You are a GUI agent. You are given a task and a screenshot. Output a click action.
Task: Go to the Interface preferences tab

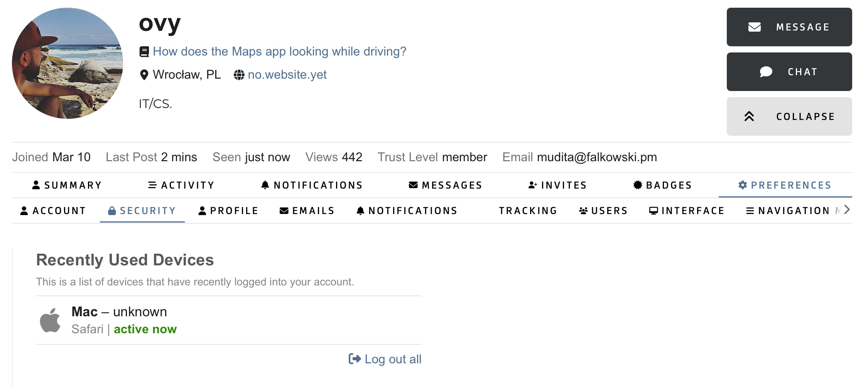tap(687, 211)
